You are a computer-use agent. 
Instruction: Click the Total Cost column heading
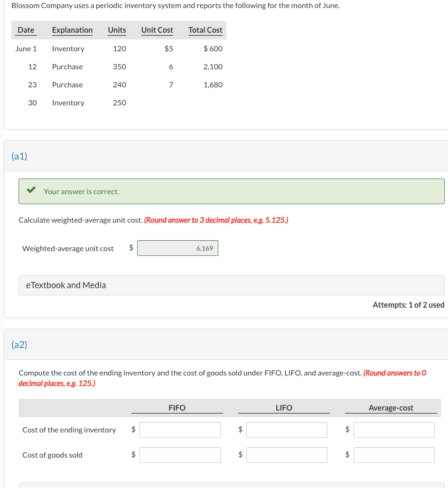[x=205, y=30]
